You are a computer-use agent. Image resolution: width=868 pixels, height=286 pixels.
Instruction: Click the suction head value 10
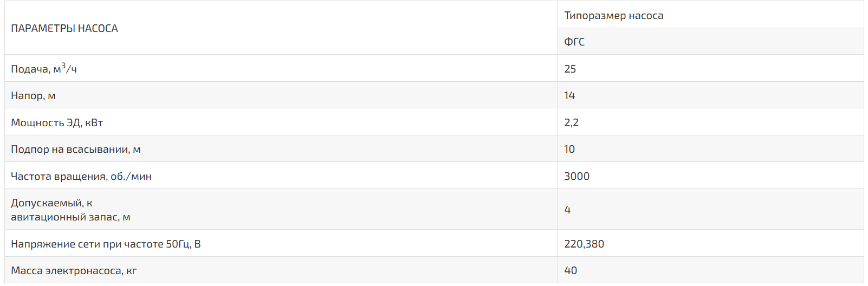569,149
